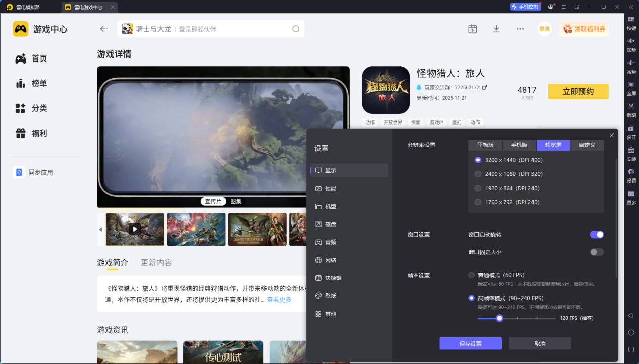Screen dimensions: 639x364
Task: Open the 性能 settings panel
Action: [x=332, y=188]
